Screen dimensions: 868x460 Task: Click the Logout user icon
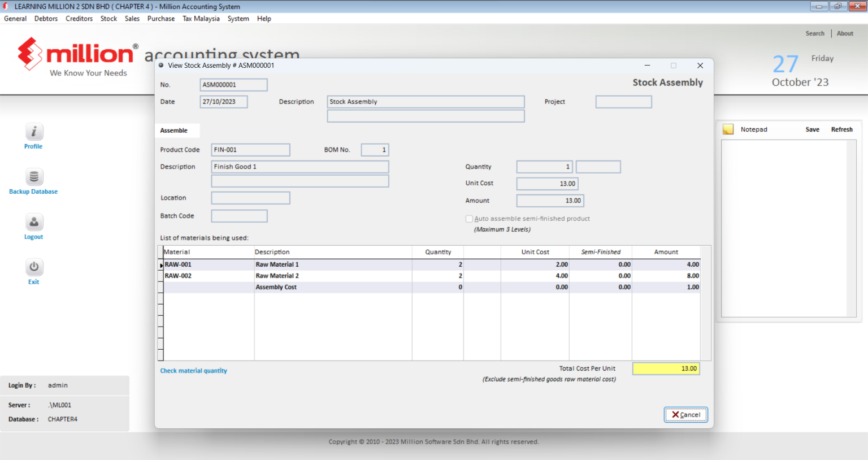[x=34, y=222]
